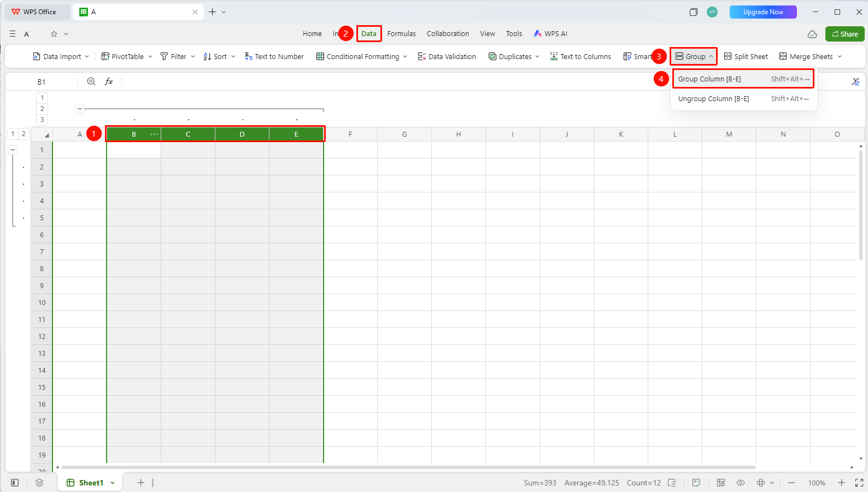Toggle eye protection mode icon
This screenshot has height=492, width=868.
pyautogui.click(x=741, y=483)
